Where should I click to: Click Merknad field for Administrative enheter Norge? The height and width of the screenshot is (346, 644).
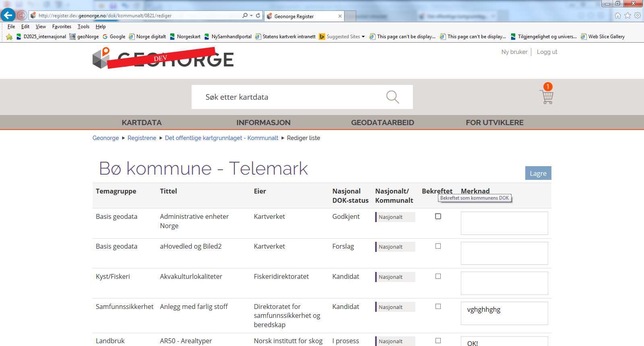[x=504, y=223]
